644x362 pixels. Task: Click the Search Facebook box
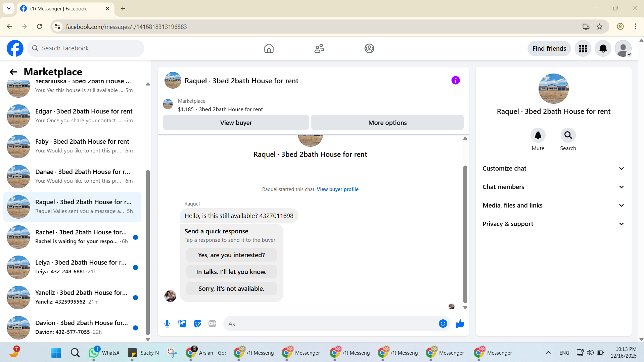click(86, 48)
